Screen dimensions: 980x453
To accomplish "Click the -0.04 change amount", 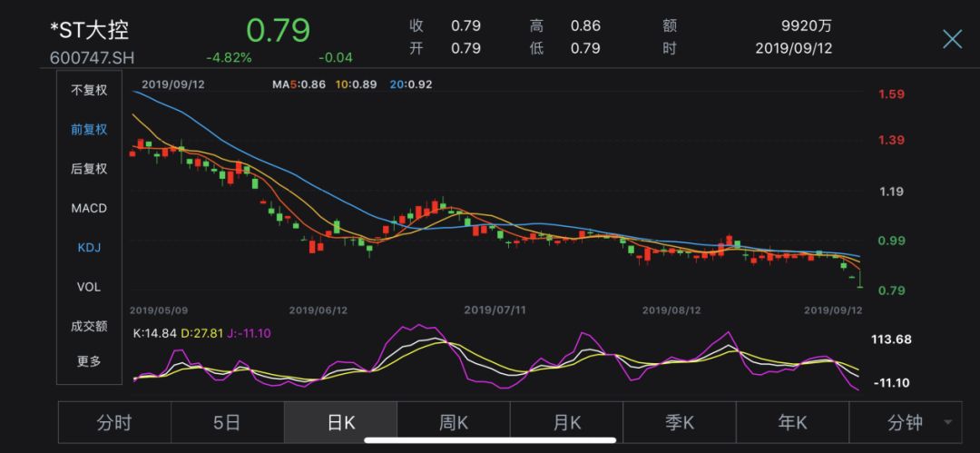I will (336, 58).
